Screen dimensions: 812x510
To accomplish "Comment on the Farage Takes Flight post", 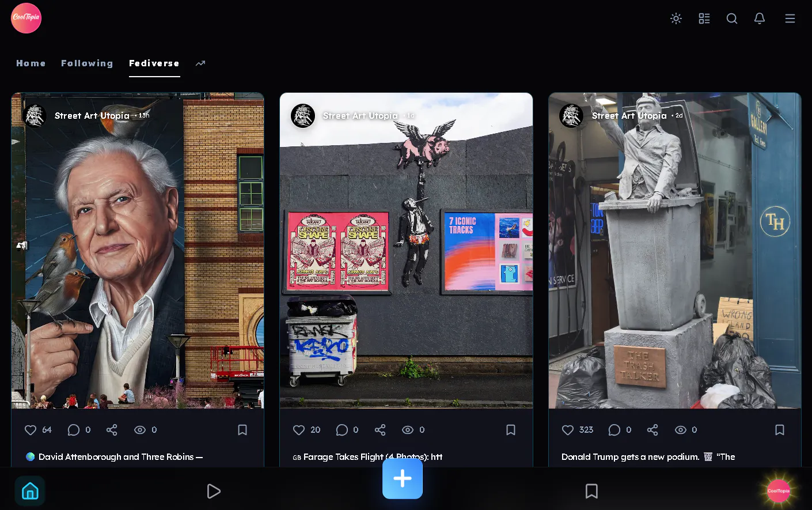I will (342, 430).
